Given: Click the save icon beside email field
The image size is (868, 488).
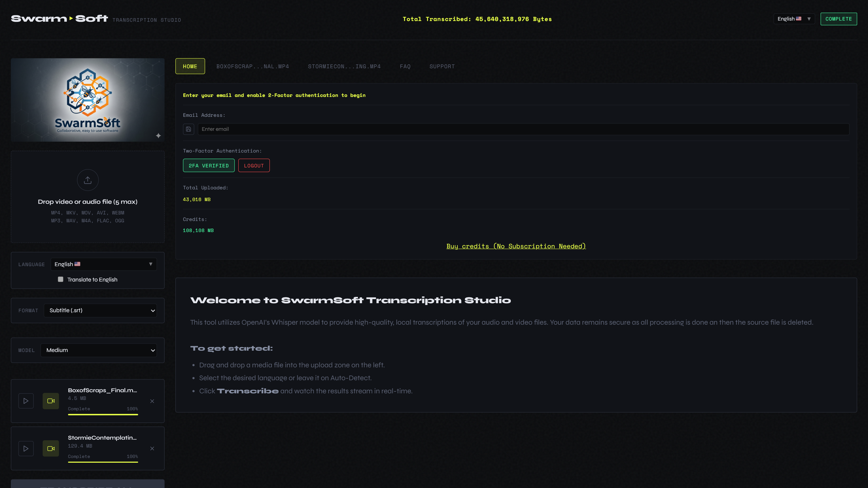Looking at the screenshot, I should pyautogui.click(x=188, y=129).
